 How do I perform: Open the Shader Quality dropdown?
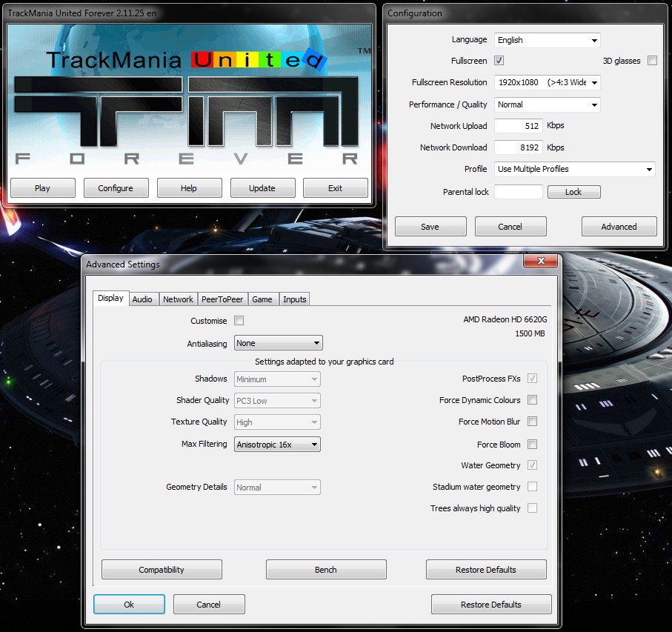(277, 401)
